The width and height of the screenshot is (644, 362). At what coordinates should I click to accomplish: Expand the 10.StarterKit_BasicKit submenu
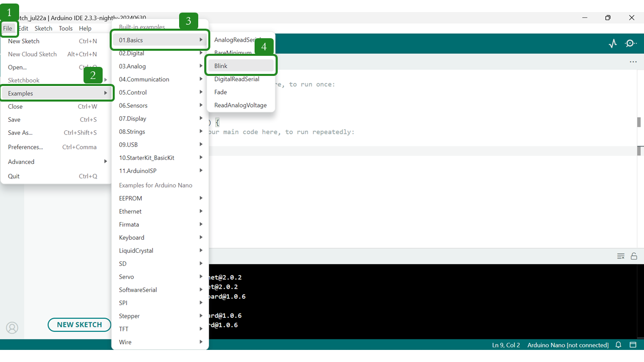(x=160, y=158)
